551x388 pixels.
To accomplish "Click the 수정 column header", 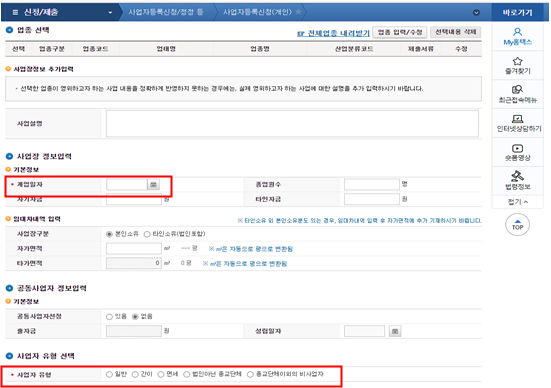I will point(461,49).
